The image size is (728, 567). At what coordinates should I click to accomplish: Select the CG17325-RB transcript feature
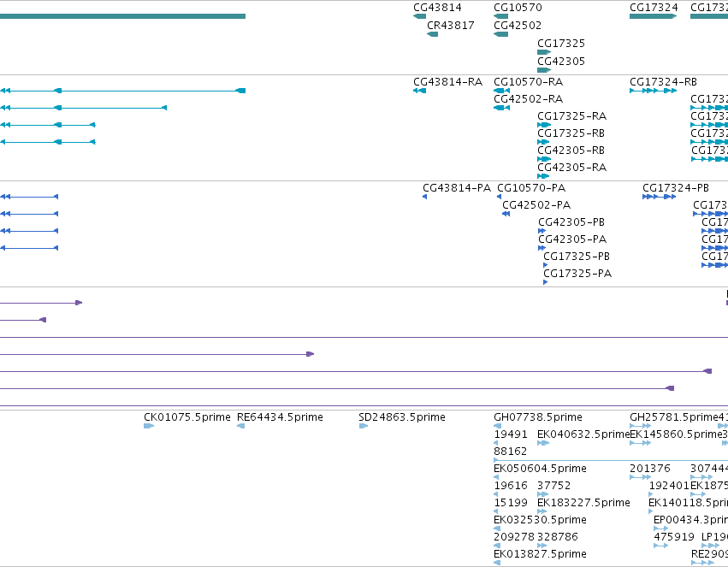click(x=543, y=142)
